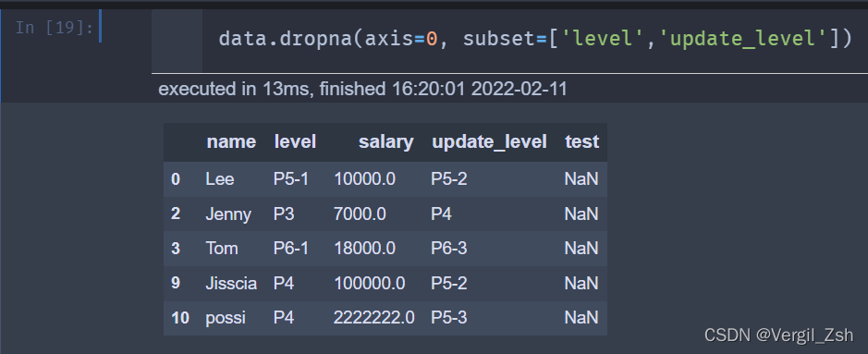Click the NaN test value in possi's row
This screenshot has height=354, width=868.
click(581, 318)
